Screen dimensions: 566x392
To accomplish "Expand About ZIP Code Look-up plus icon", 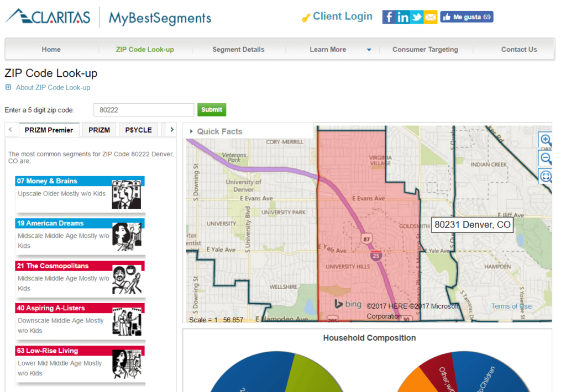I will click(8, 87).
